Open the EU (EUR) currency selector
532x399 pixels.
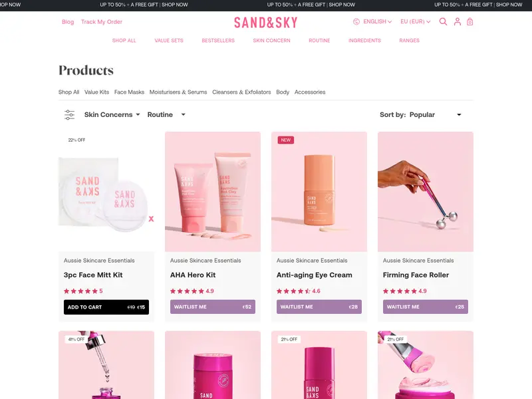[x=415, y=22]
